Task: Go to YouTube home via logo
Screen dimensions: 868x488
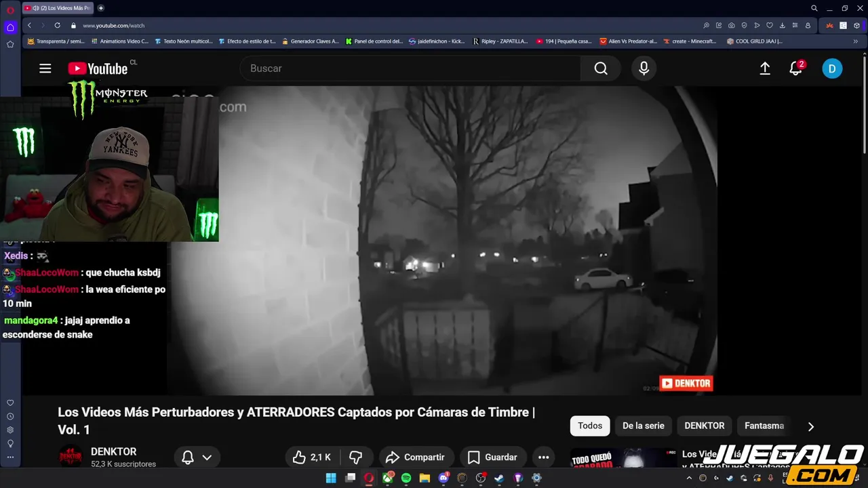Action: [x=98, y=68]
